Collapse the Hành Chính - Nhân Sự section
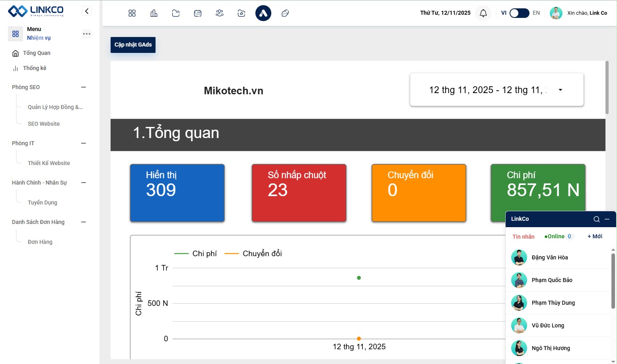 [84, 183]
